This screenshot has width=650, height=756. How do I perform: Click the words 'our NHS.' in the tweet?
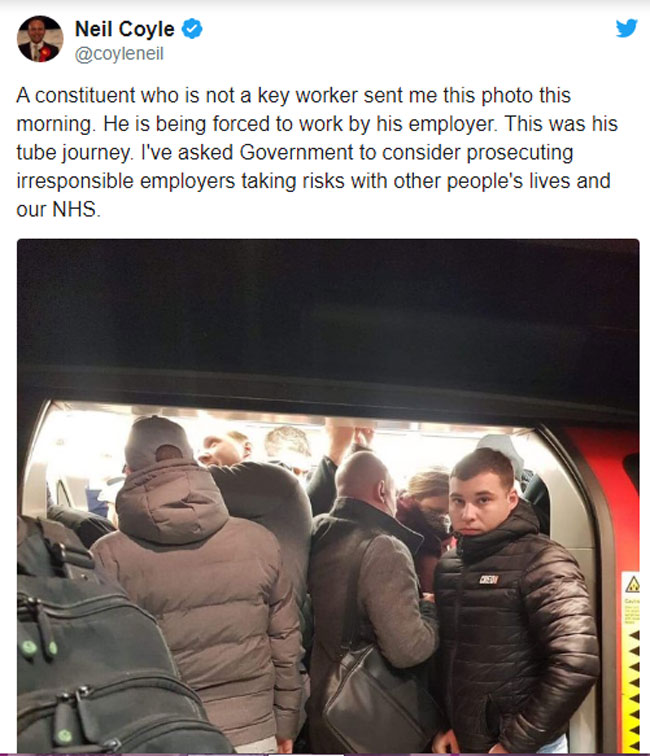pyautogui.click(x=58, y=209)
